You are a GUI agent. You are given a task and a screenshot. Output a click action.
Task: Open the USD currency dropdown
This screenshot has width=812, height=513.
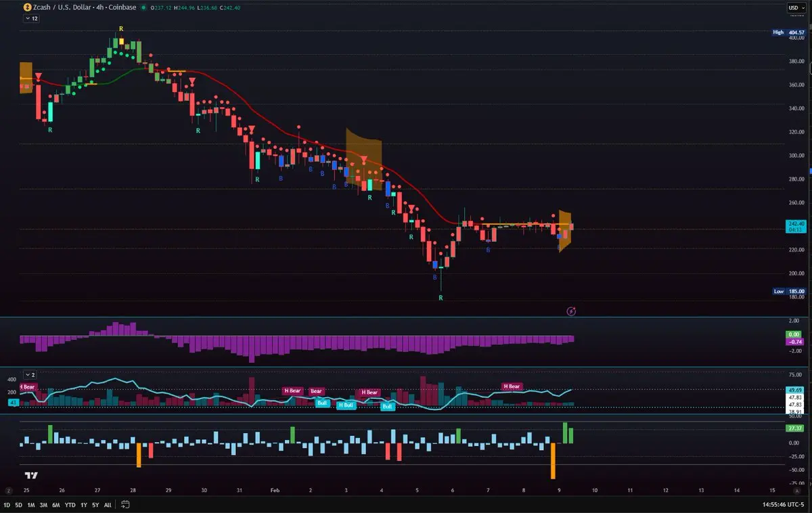pyautogui.click(x=796, y=7)
